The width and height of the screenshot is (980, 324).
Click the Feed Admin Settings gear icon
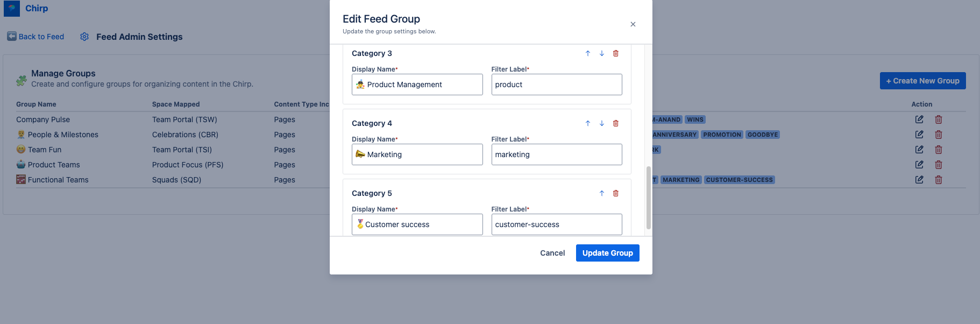[x=84, y=37]
